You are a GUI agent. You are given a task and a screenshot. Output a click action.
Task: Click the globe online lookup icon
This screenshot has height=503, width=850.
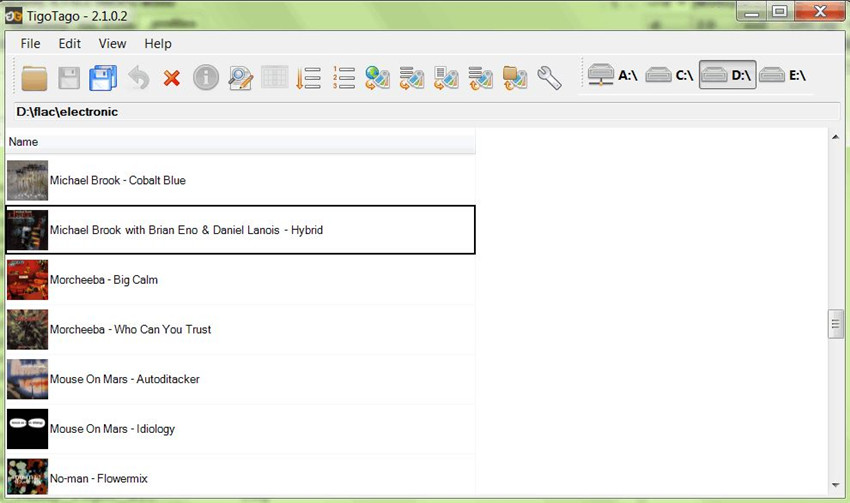(x=377, y=77)
